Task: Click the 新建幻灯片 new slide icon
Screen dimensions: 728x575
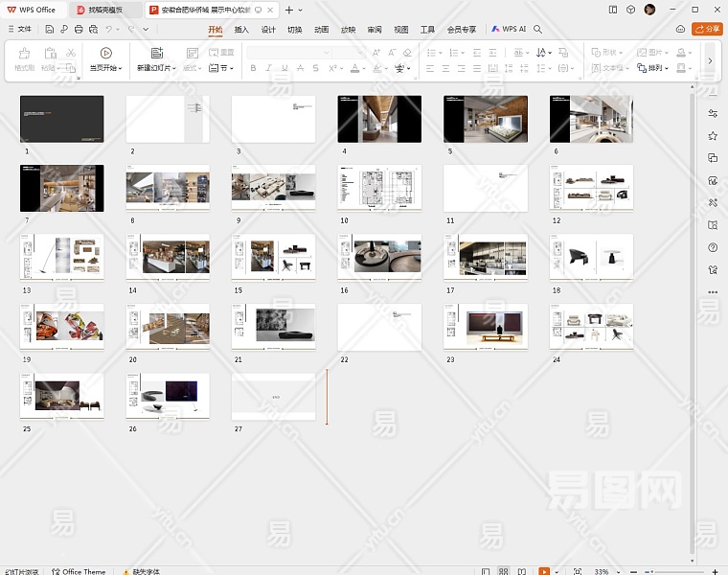Action: coord(157,54)
